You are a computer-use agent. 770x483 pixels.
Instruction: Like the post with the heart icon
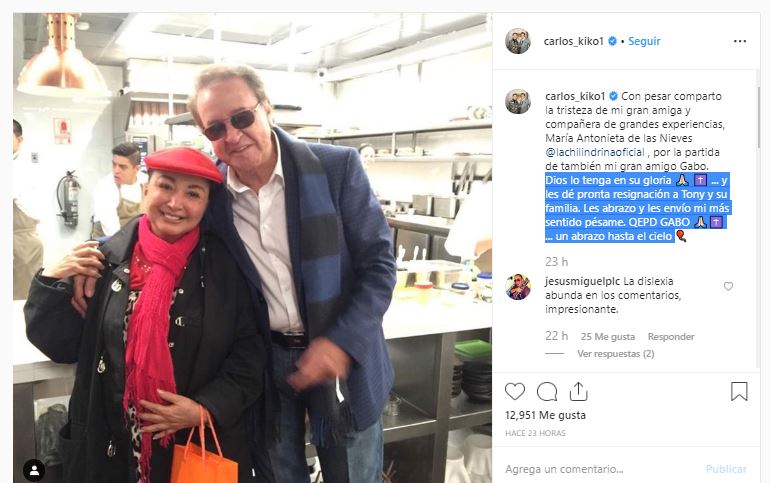point(515,391)
